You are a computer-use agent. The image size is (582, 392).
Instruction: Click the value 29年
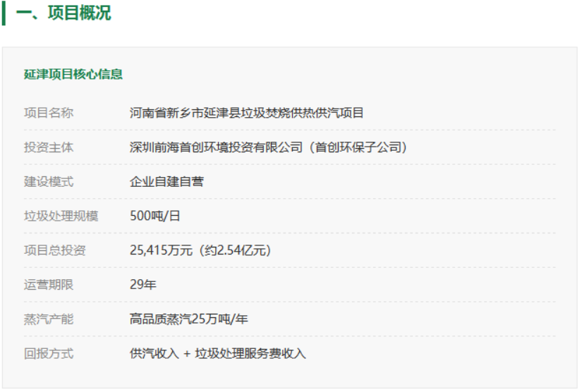click(143, 285)
